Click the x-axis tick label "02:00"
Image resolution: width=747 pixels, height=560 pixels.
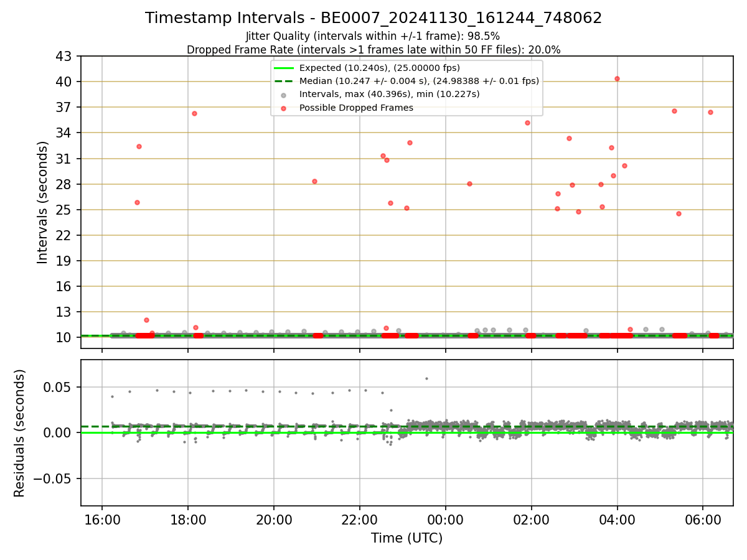[532, 519]
